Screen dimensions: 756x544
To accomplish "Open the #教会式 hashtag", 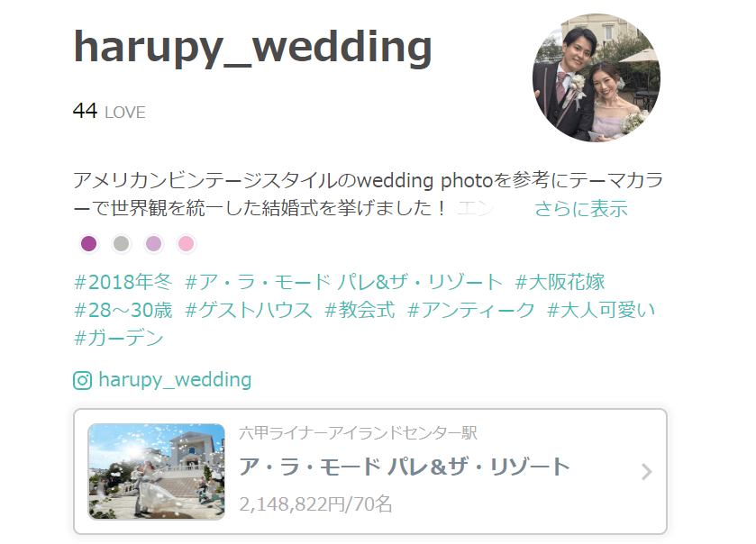I will point(360,310).
